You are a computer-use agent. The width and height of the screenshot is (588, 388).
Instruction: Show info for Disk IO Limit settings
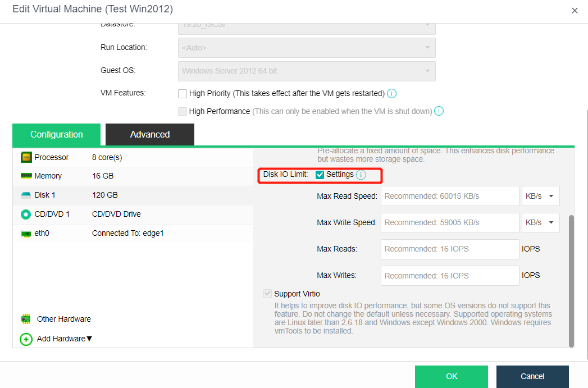(x=361, y=175)
